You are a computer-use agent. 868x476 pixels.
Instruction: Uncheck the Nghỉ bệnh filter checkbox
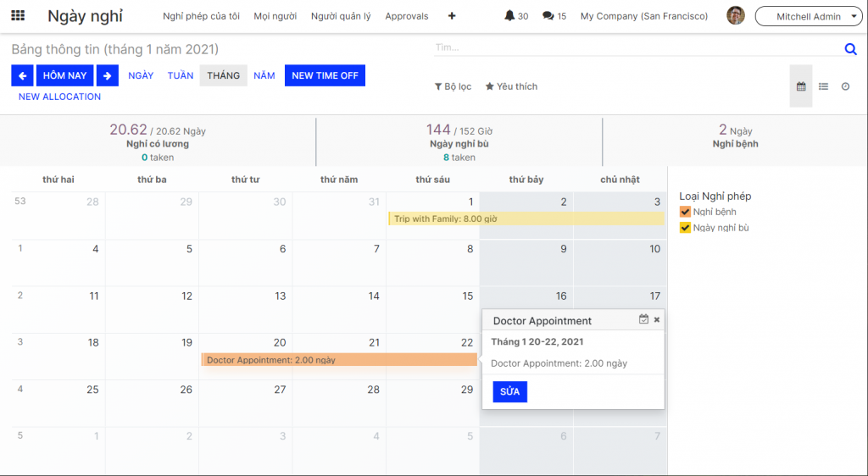tap(685, 212)
